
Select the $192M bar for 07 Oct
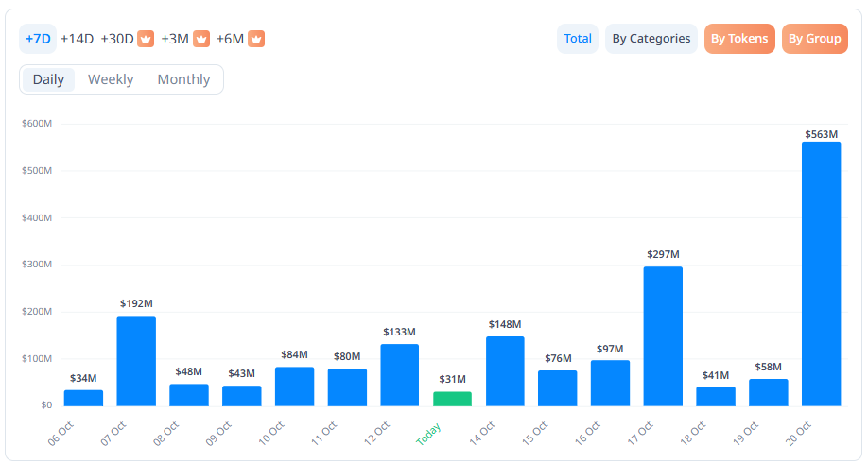tap(136, 361)
